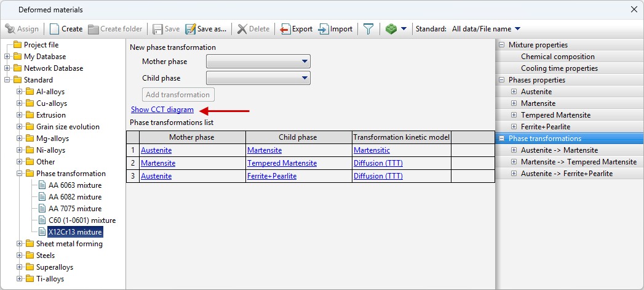Open the Mother phase dropdown
Image resolution: width=644 pixels, height=290 pixels.
tap(304, 62)
